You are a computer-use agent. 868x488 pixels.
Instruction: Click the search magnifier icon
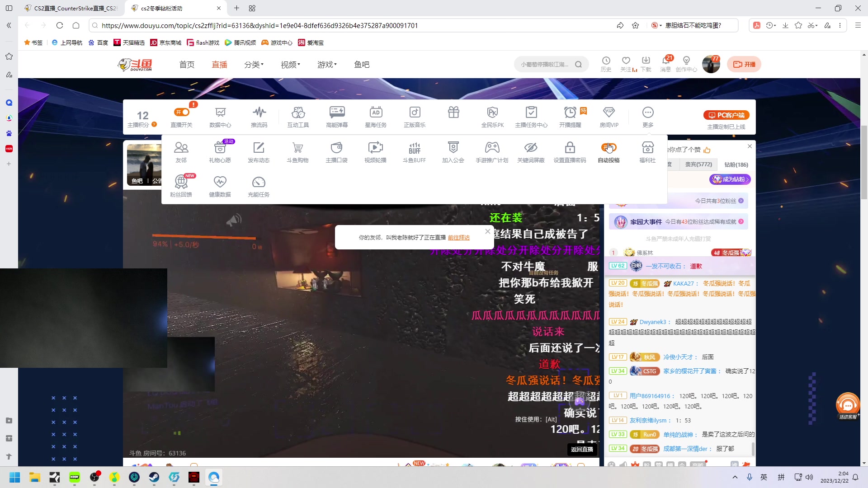pos(578,65)
